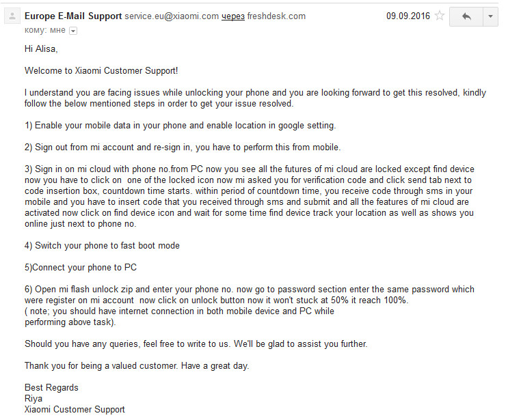
Task: Click the Welcome to Xiaomi Customer Support line
Action: coord(101,70)
